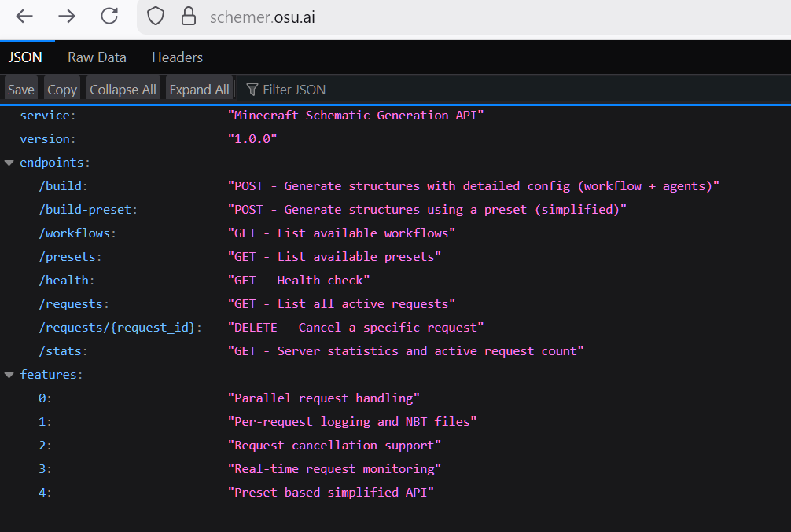Click value "POST - Generate structures using a preset"
This screenshot has height=532, width=791.
click(x=427, y=210)
